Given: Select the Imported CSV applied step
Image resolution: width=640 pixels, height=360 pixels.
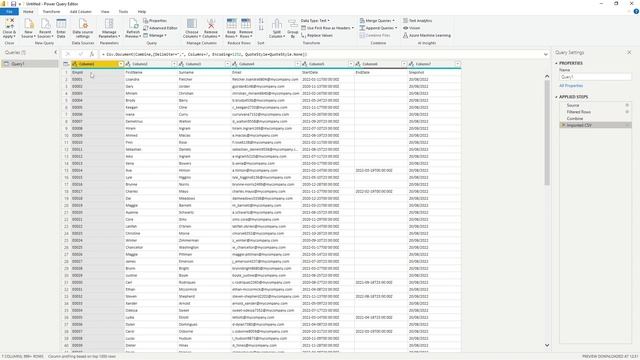Looking at the screenshot, I should (x=596, y=125).
